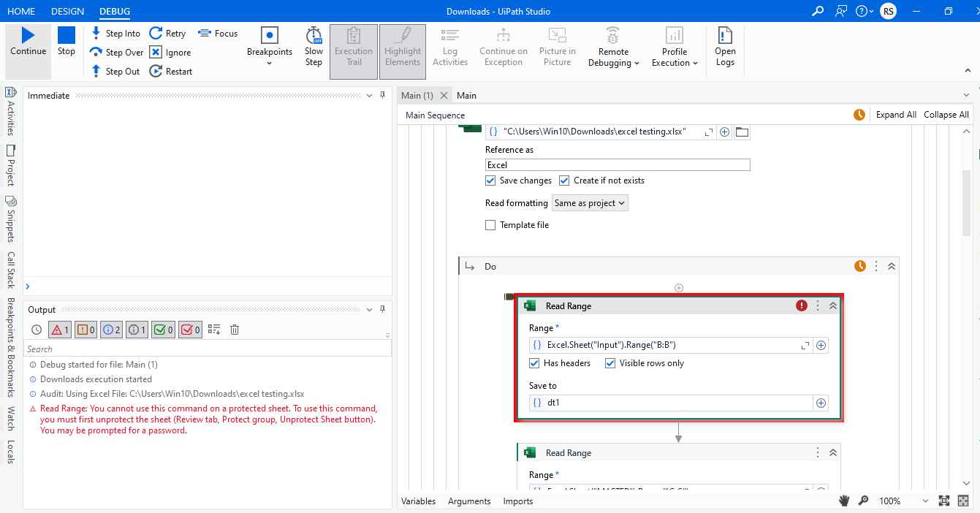Open Immediate panel options dropdown
The width and height of the screenshot is (980, 513).
pos(369,96)
